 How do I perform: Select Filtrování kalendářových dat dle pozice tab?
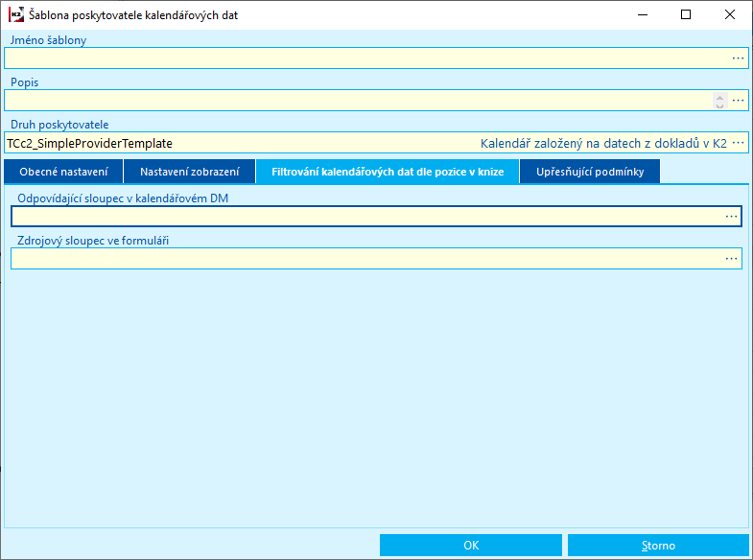point(388,172)
